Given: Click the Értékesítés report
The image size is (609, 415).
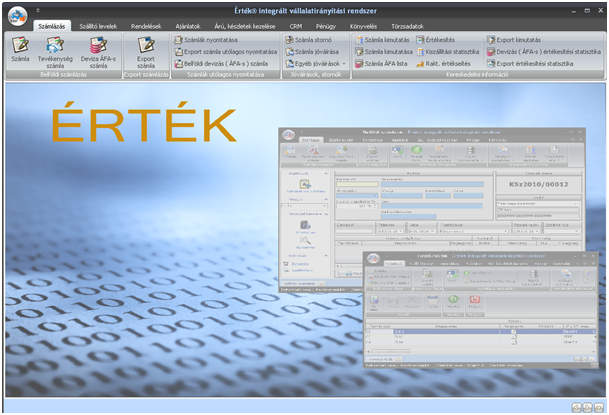Looking at the screenshot, I should (x=436, y=40).
